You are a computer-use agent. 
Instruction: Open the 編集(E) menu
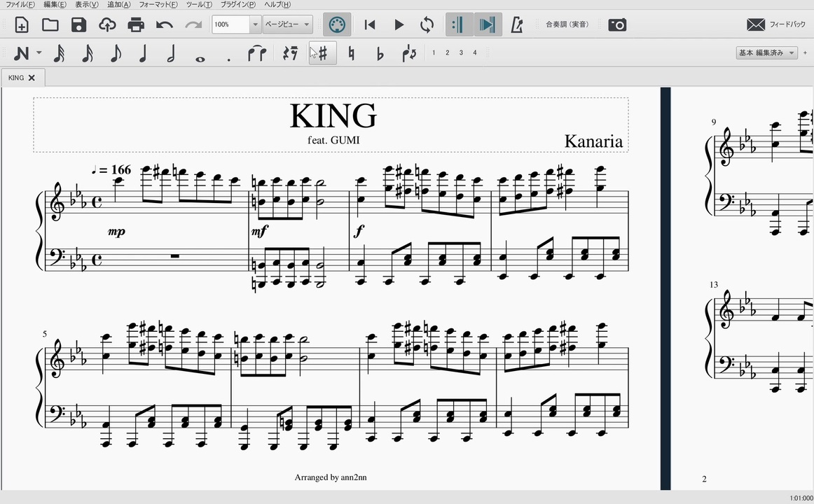(55, 5)
